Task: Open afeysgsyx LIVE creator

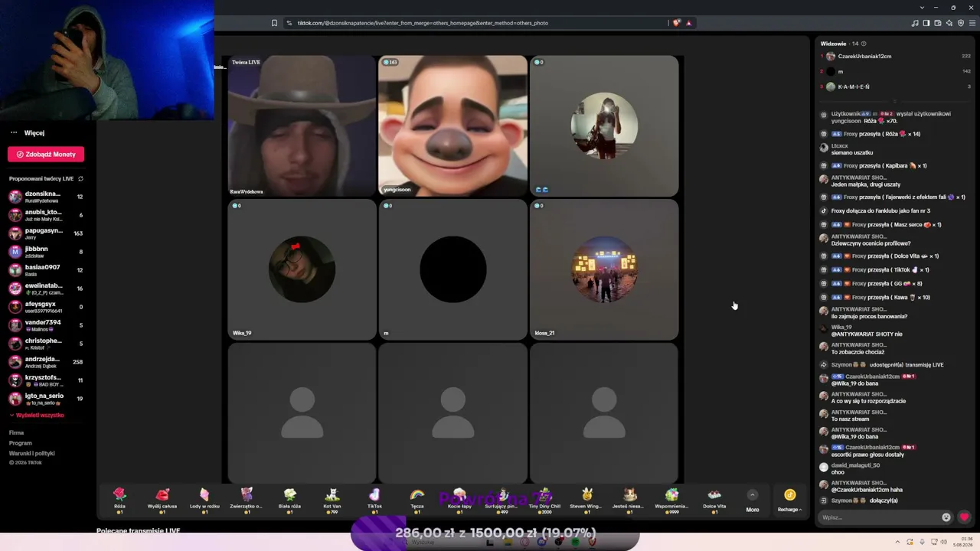Action: (45, 307)
